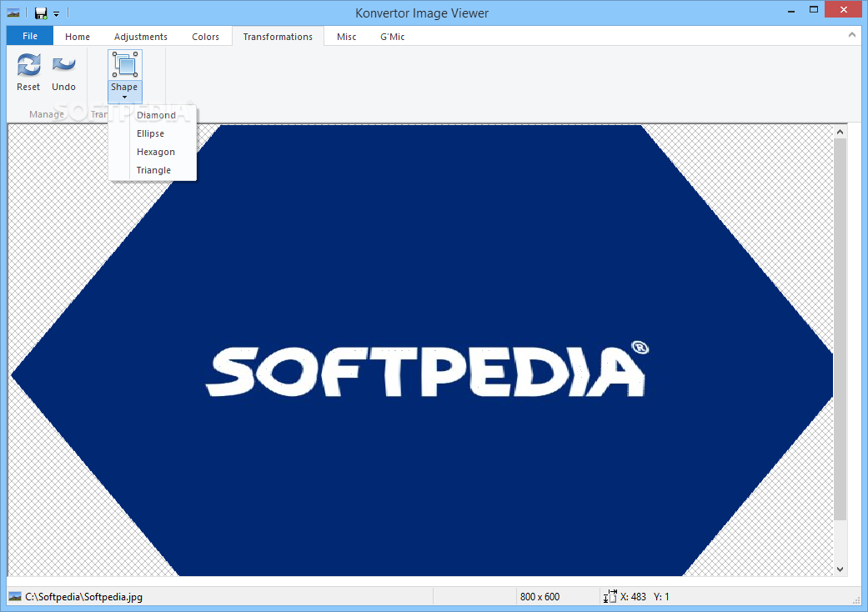This screenshot has height=612, width=868.
Task: Switch to the Home tab
Action: (x=78, y=37)
